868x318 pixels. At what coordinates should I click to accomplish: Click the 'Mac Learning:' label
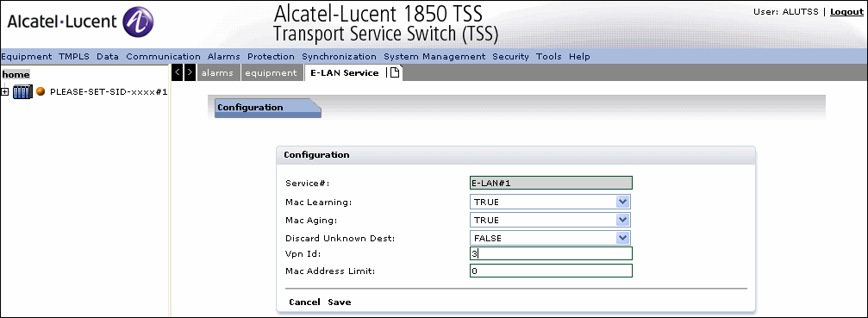pos(318,202)
